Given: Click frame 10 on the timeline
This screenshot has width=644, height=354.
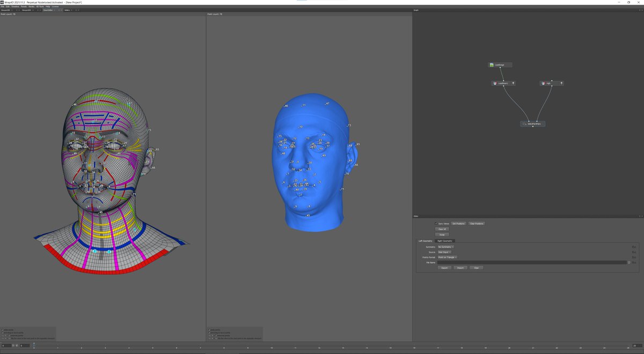Looking at the screenshot, I should [272, 348].
